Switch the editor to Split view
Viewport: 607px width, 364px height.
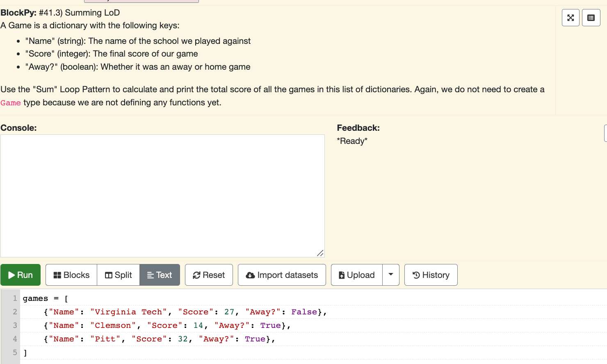pyautogui.click(x=118, y=275)
